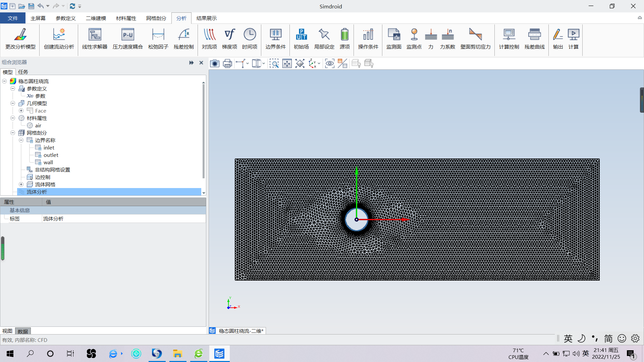Select 非结构网格设置 in tree
This screenshot has height=362, width=644.
point(52,170)
